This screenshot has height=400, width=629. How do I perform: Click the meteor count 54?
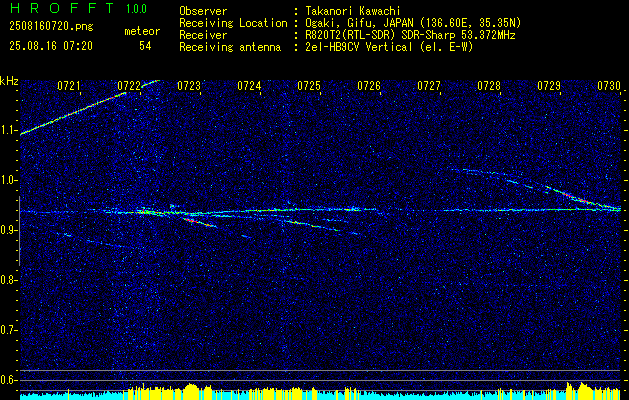[x=145, y=46]
